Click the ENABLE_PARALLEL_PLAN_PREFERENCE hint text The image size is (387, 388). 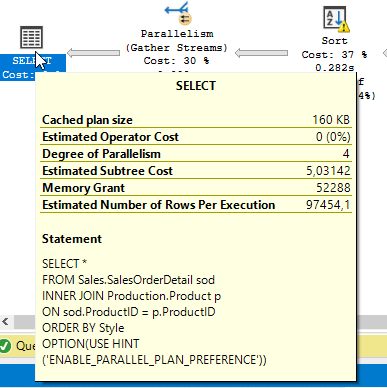tap(154, 360)
